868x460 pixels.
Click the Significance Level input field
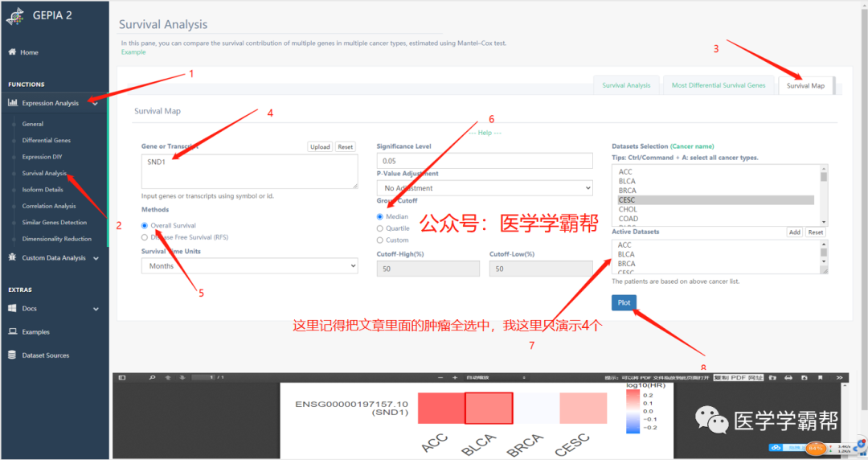click(x=485, y=161)
